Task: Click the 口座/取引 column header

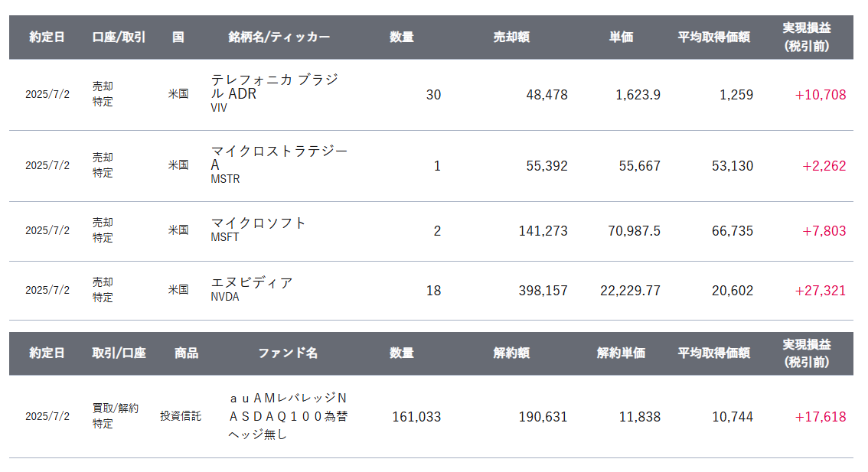Action: [119, 37]
